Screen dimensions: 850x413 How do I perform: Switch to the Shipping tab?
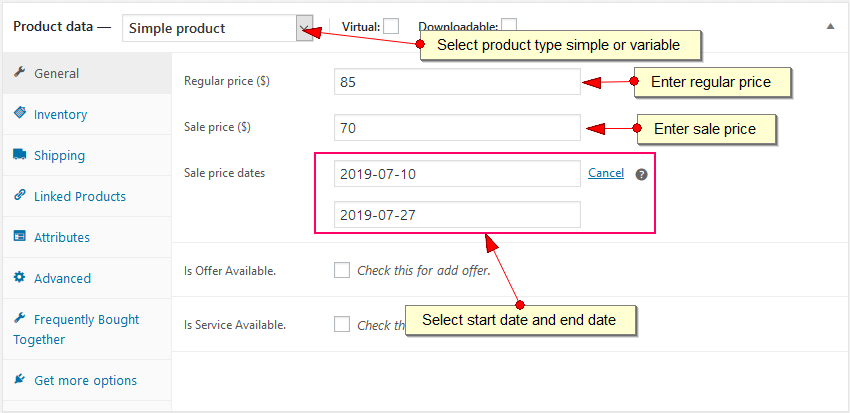click(59, 156)
